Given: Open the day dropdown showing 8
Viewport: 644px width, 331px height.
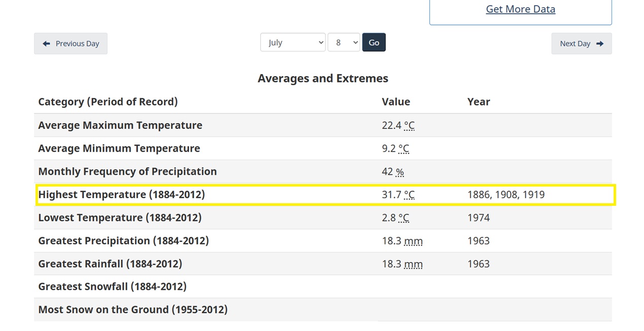Looking at the screenshot, I should pyautogui.click(x=344, y=43).
